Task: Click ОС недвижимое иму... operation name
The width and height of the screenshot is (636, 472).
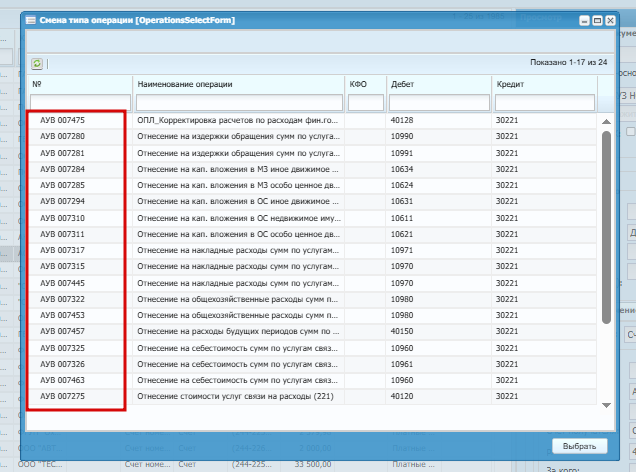Action: coord(239,218)
